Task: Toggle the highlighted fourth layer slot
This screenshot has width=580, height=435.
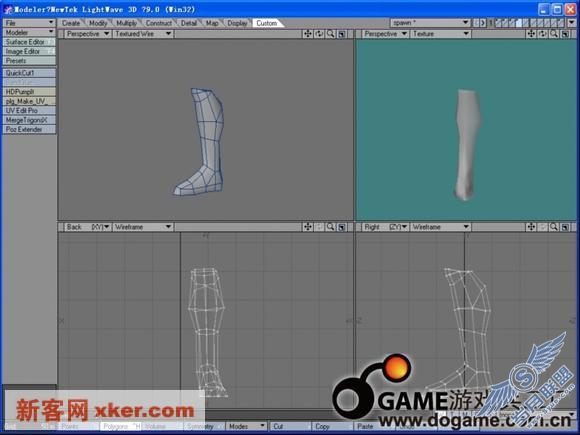Action: click(x=519, y=23)
